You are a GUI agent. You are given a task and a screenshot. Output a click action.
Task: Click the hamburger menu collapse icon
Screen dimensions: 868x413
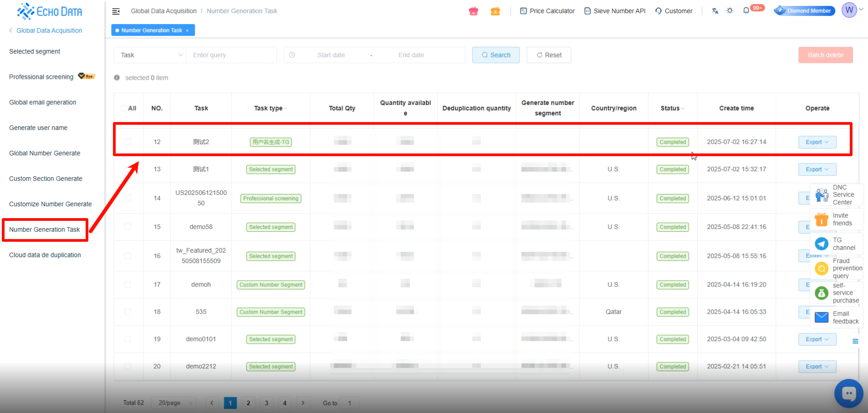click(116, 11)
